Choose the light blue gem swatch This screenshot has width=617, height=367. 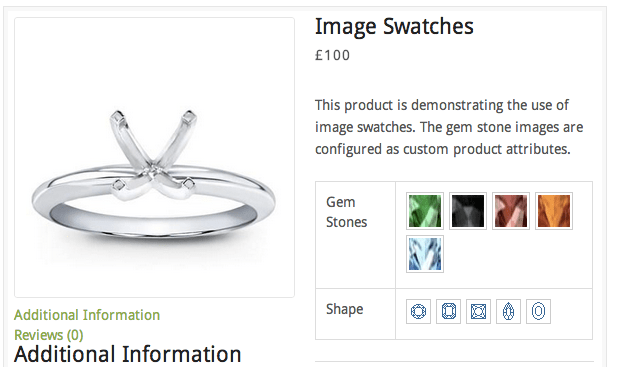click(425, 254)
